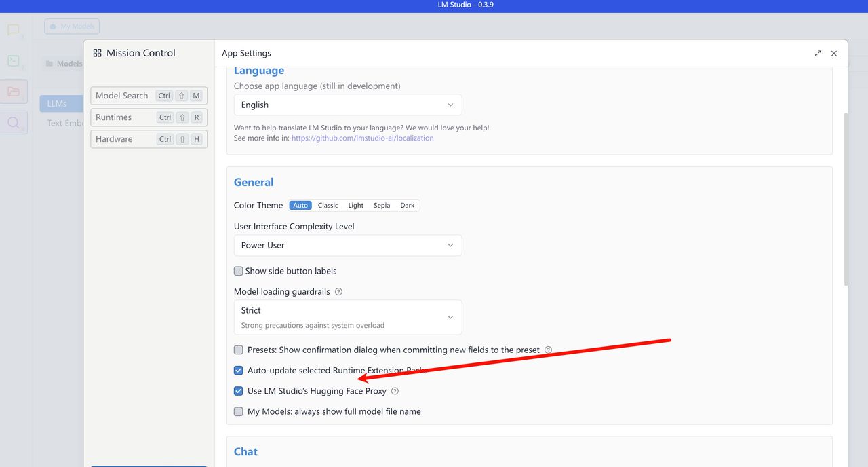Viewport: 868px width, 467px height.
Task: Open Model loading guardrails Strict dropdown
Action: click(348, 317)
